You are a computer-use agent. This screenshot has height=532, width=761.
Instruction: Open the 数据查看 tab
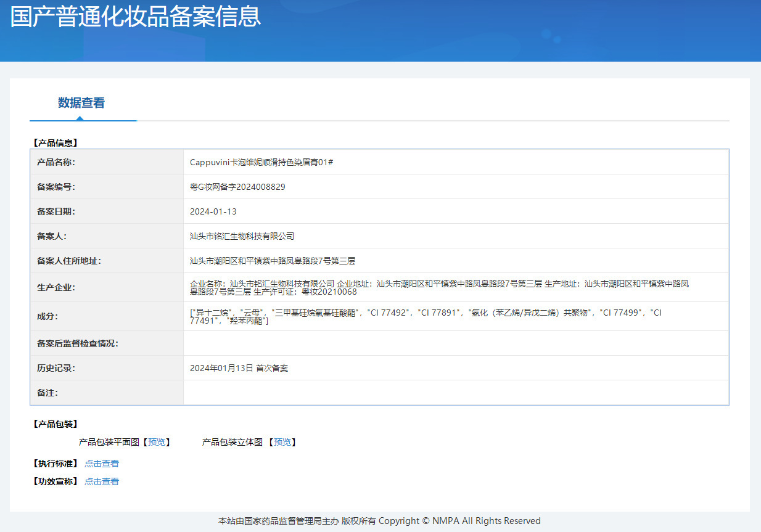tap(81, 103)
